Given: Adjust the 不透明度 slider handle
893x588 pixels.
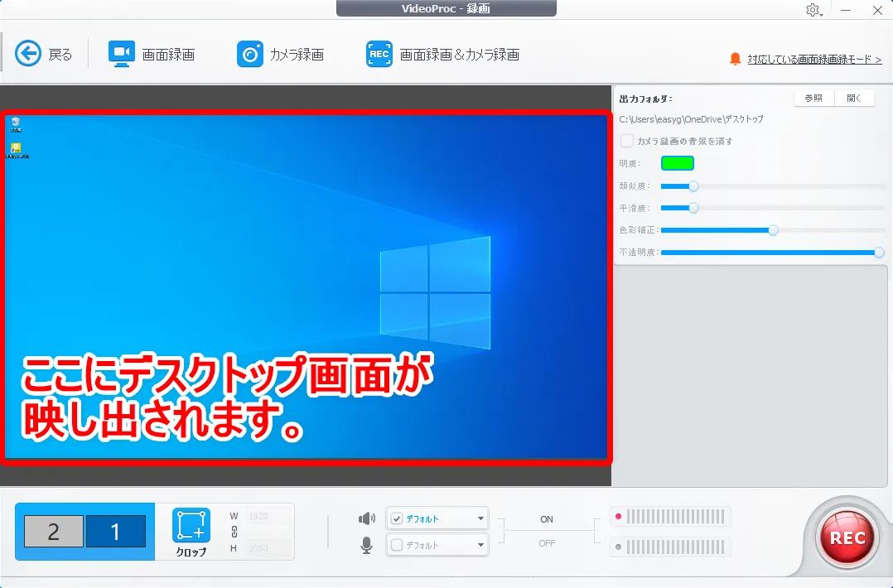Looking at the screenshot, I should click(x=880, y=252).
